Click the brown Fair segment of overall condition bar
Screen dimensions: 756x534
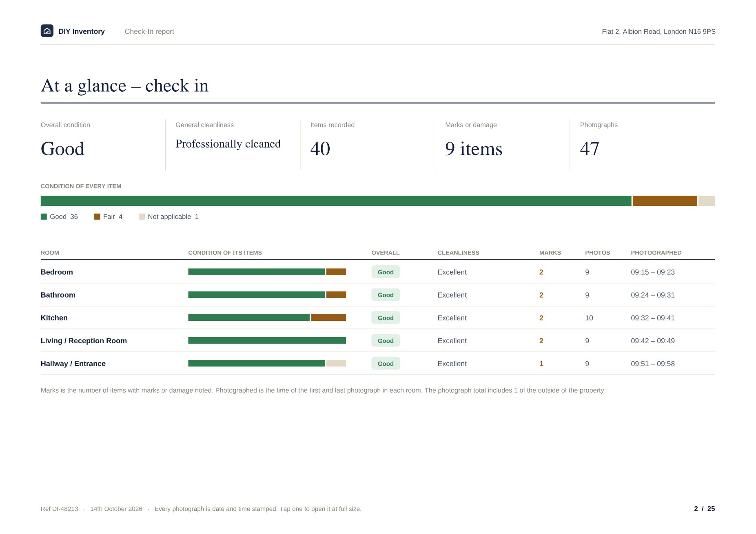pos(665,201)
